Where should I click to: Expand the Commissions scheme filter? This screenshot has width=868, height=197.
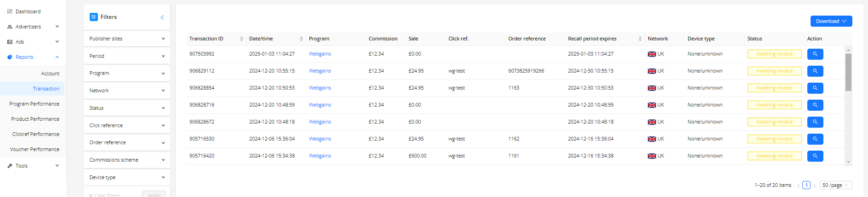point(127,160)
